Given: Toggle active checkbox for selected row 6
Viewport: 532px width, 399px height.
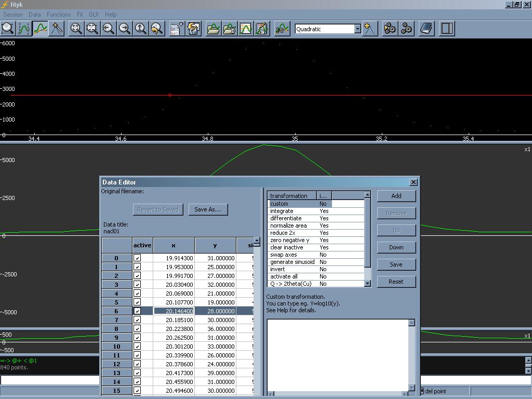Looking at the screenshot, I should click(x=137, y=311).
